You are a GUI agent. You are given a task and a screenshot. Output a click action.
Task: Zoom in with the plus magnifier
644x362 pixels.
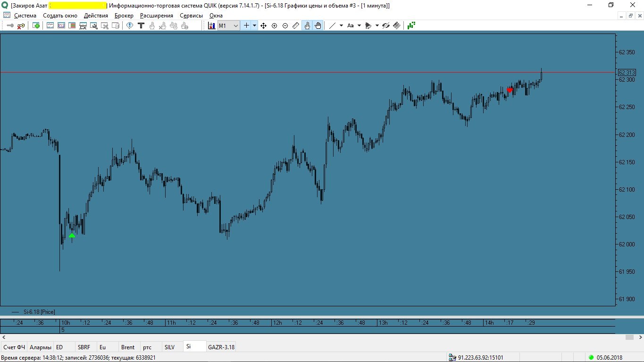[274, 25]
